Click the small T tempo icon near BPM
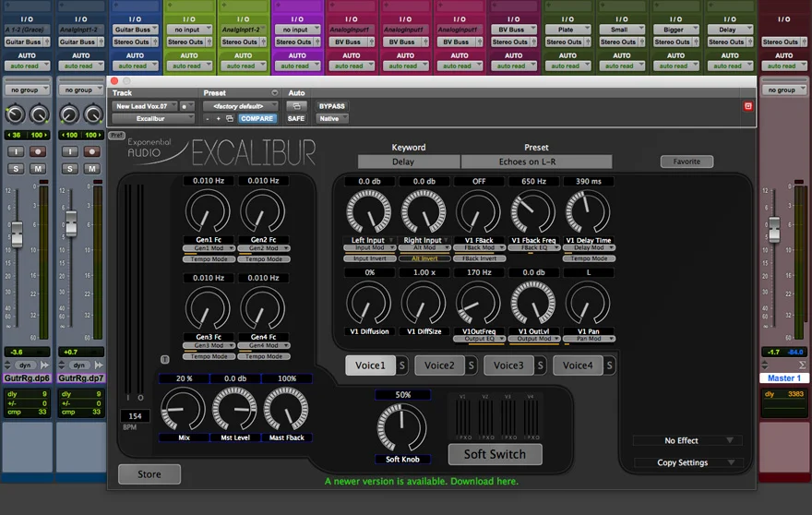The image size is (812, 515). coord(164,359)
